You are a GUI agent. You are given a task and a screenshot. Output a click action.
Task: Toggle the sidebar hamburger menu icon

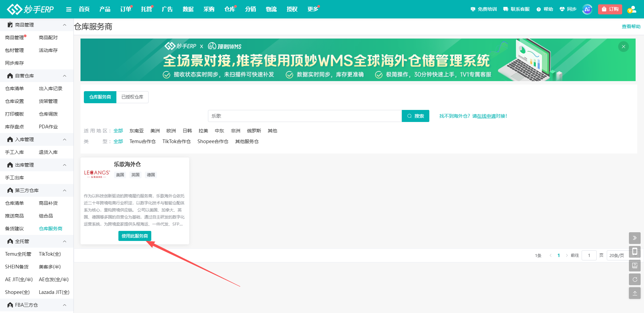tap(69, 9)
